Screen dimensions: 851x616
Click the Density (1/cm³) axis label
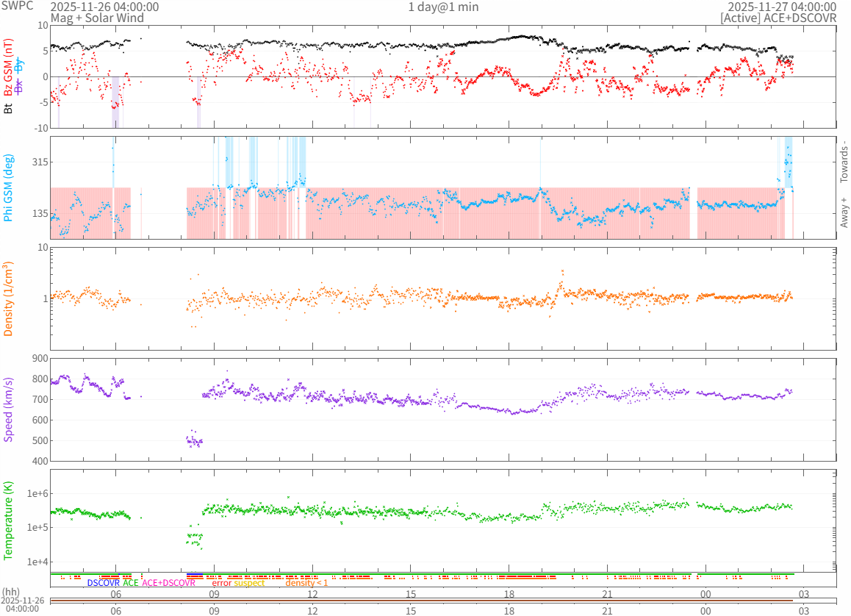click(9, 298)
